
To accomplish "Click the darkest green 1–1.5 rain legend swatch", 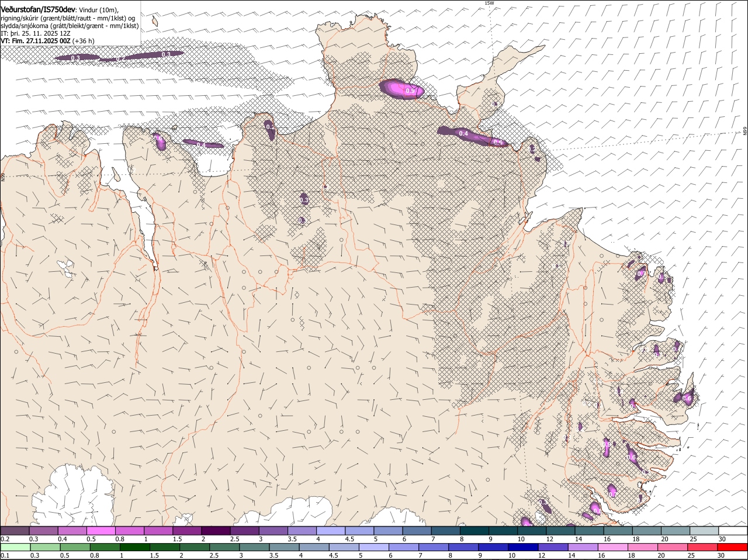I will 135,548.
